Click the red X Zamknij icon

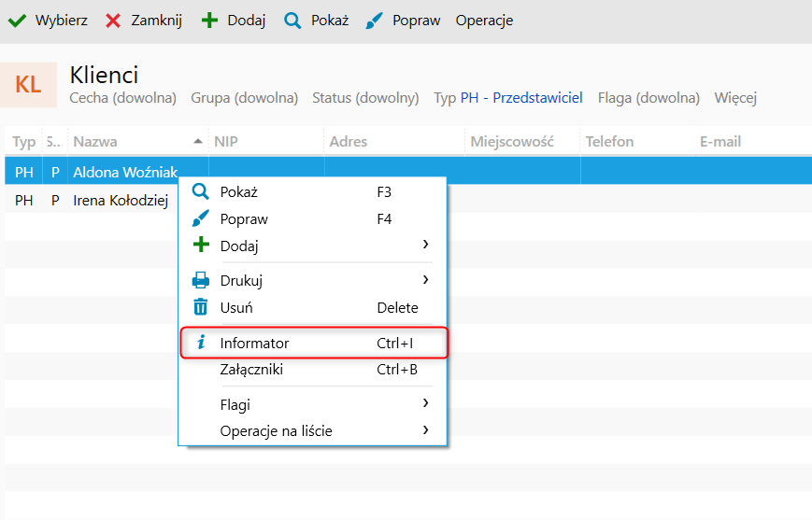113,21
